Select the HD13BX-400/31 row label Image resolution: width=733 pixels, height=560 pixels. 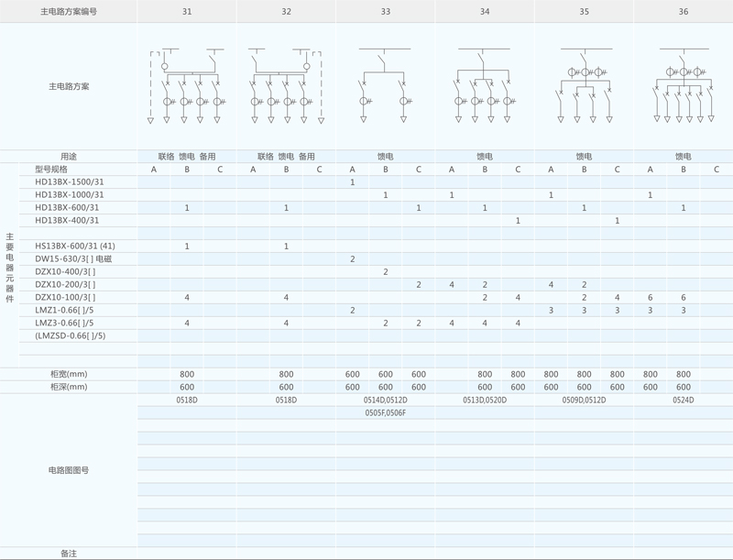click(67, 221)
